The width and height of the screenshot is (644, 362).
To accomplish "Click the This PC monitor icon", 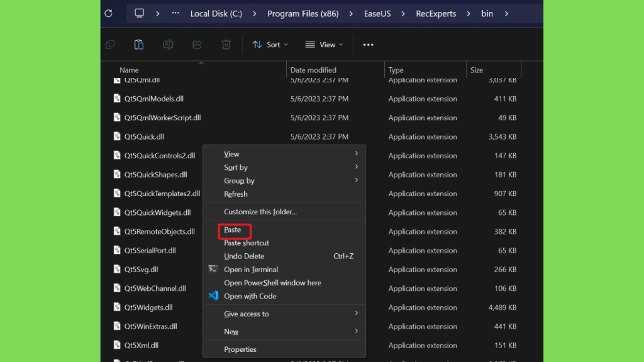I will [x=139, y=13].
